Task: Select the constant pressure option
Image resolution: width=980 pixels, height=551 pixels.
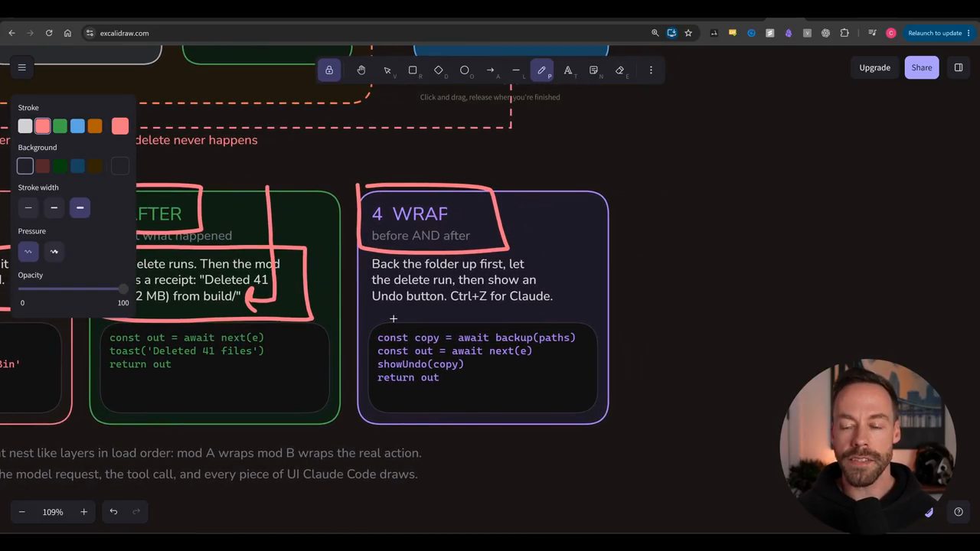Action: (28, 251)
